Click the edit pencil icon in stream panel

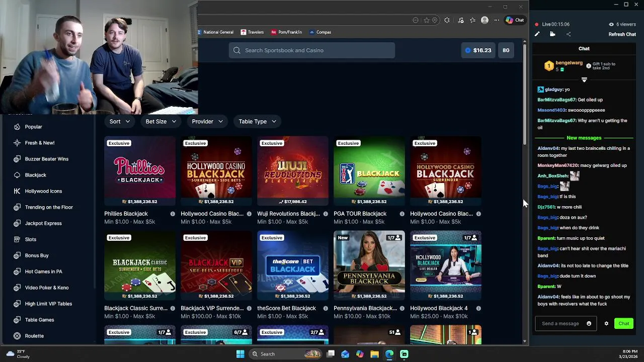click(x=537, y=34)
